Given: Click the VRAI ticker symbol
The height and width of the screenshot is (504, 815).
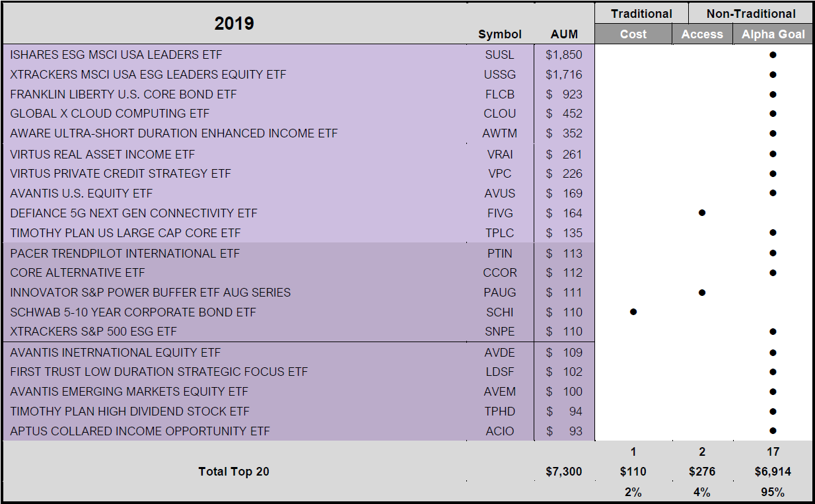Looking at the screenshot, I should tap(499, 155).
